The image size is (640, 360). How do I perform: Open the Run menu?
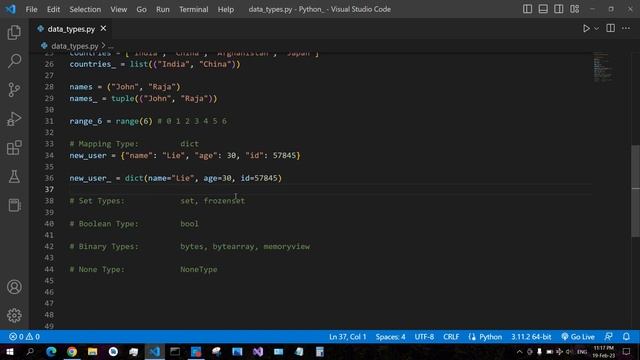(162, 9)
